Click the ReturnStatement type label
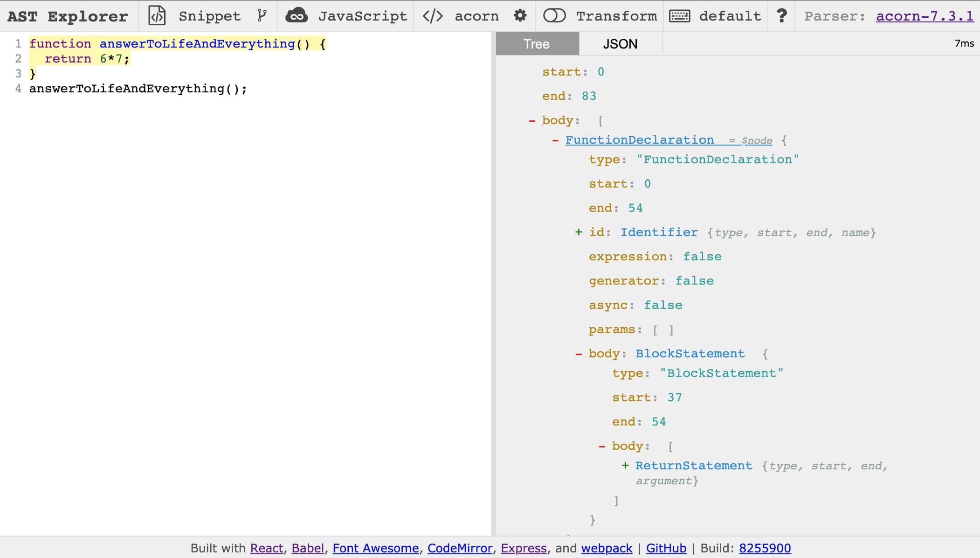This screenshot has height=558, width=980. click(x=694, y=466)
